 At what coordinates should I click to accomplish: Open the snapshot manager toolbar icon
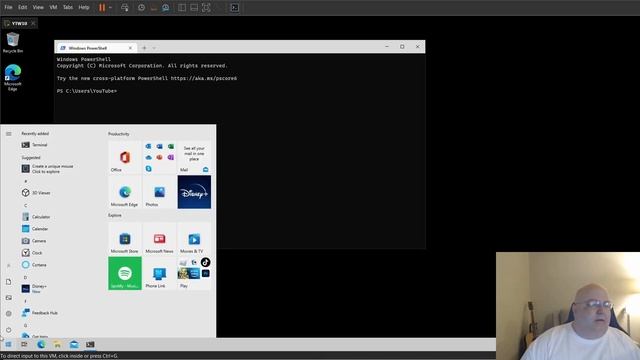[166, 7]
